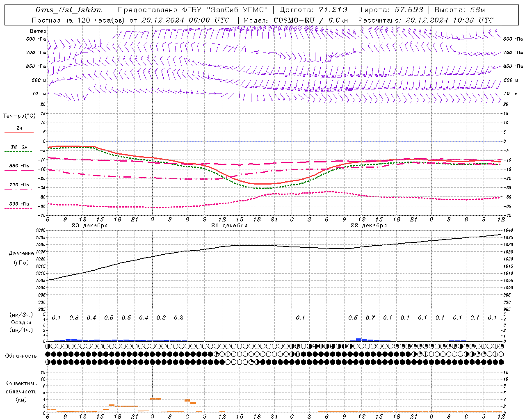The image size is (525, 420).
Task: Click the (мм/1ч.) precipitation unit label
Action: click(x=21, y=330)
